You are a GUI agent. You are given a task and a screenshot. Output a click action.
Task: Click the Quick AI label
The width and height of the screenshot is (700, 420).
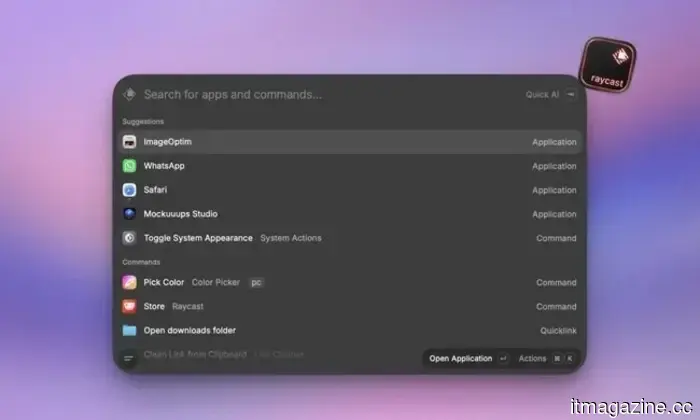pos(542,95)
